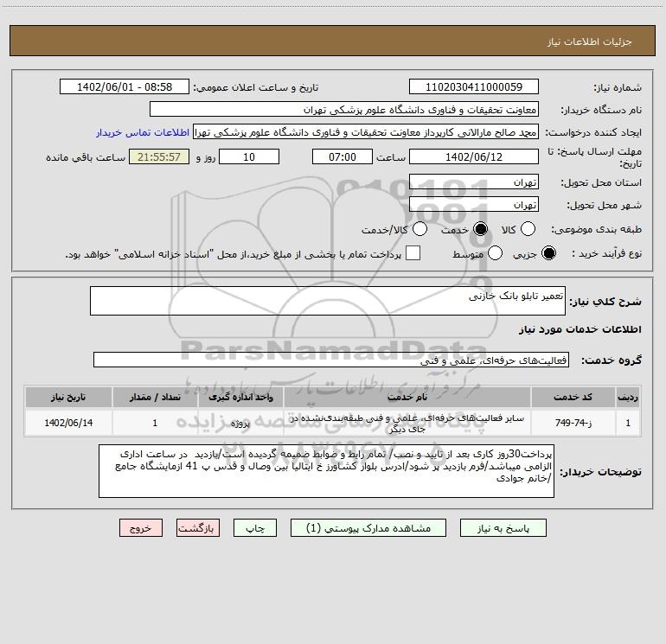
Task: Click the ردیف column header
Action: point(628,398)
